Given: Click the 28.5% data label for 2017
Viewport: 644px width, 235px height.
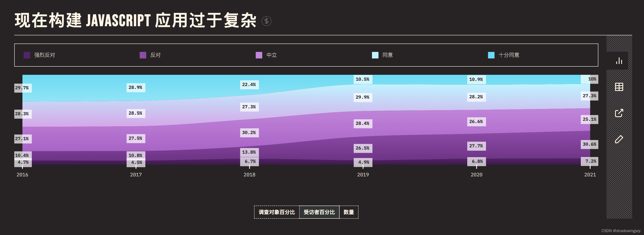Looking at the screenshot, I should click(136, 113).
